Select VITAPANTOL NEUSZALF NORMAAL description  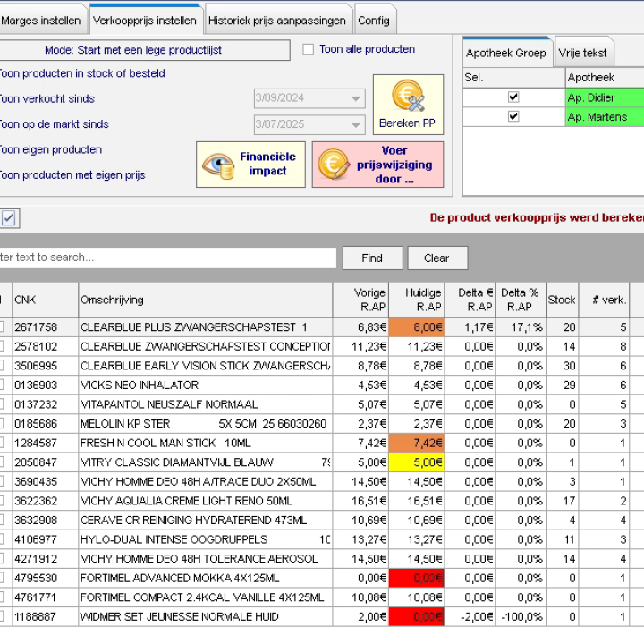(x=206, y=404)
